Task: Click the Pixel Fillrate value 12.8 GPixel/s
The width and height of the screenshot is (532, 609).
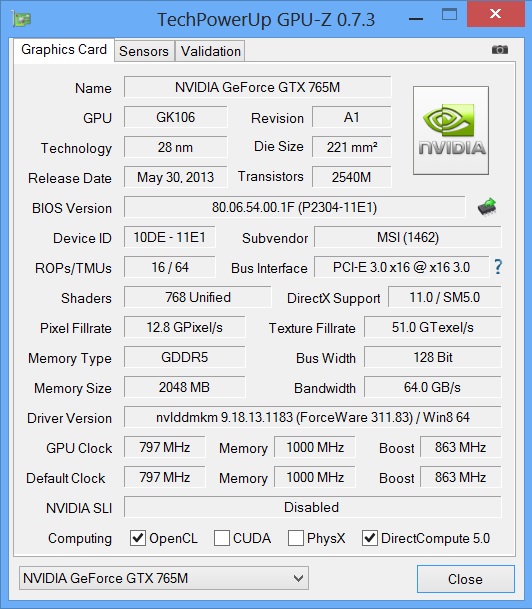Action: [x=184, y=327]
